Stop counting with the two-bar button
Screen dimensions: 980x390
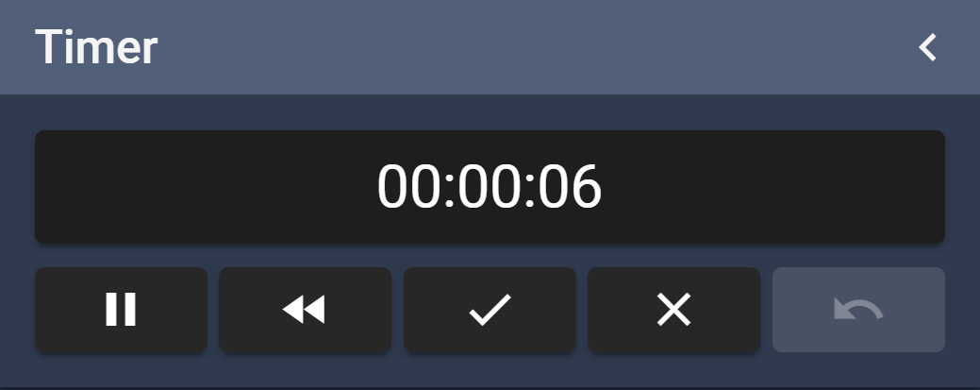tap(121, 310)
